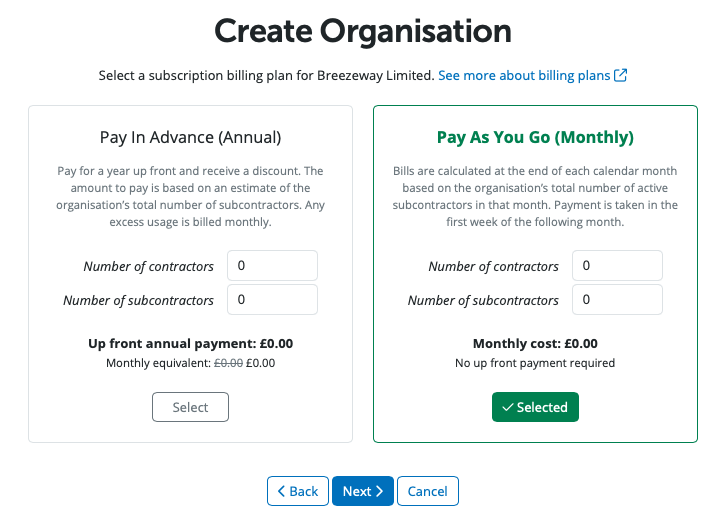The height and width of the screenshot is (517, 719).
Task: Click monthly plan Number of contractors field
Action: 616,266
